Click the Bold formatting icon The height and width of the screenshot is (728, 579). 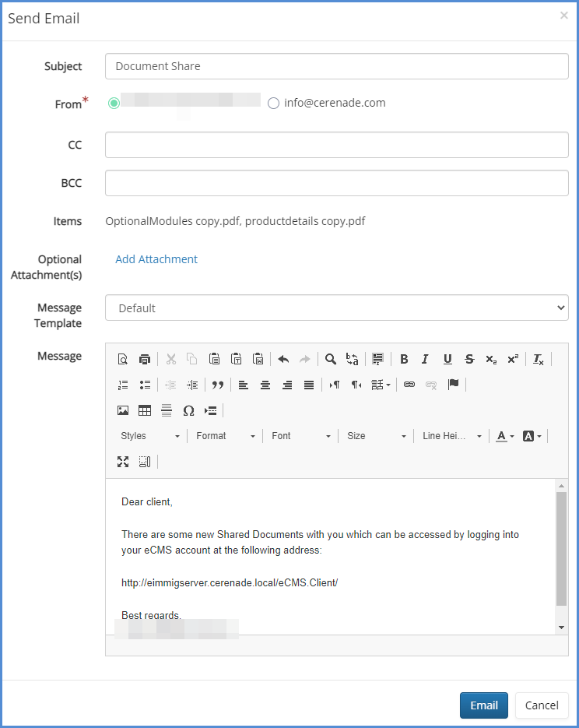tap(404, 359)
